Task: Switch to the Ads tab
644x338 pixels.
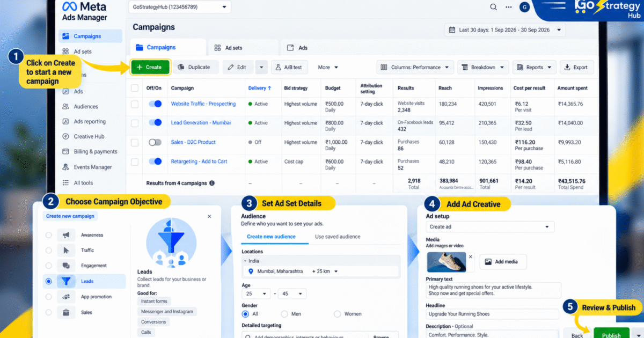Action: (x=298, y=48)
